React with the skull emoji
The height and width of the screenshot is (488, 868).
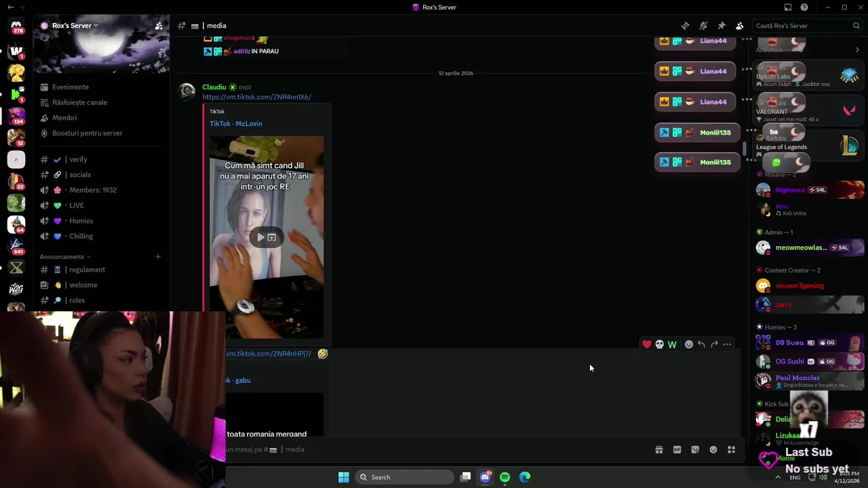(x=659, y=344)
